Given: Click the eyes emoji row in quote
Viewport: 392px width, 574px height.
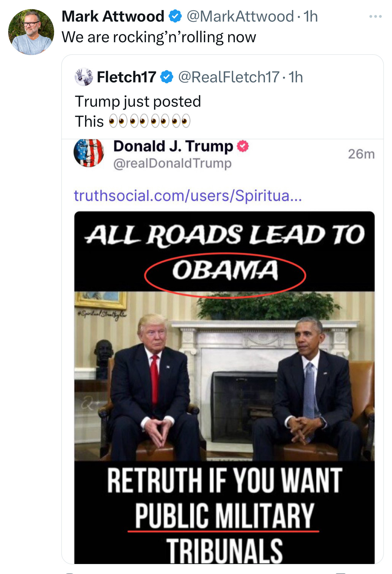Looking at the screenshot, I should click(150, 121).
